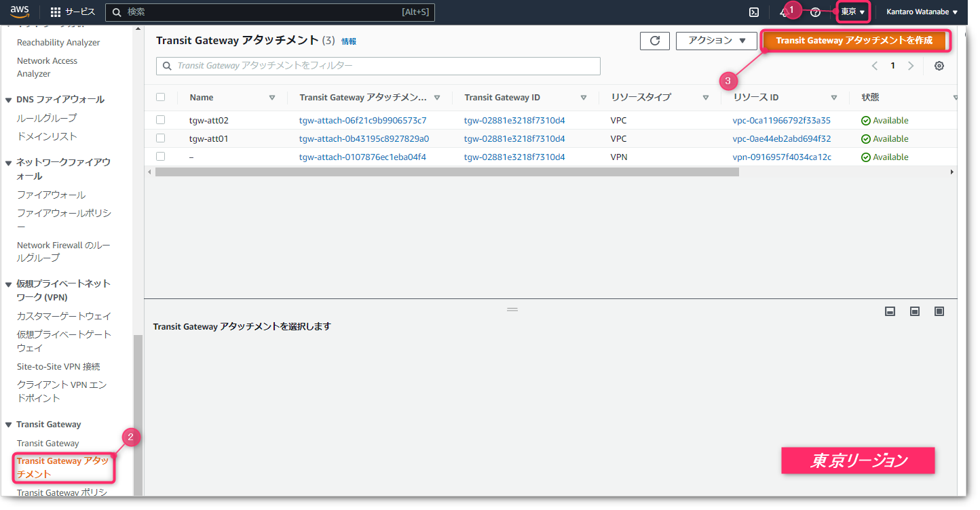Open ファイアウォールポリシー in sidebar
The width and height of the screenshot is (980, 510).
tap(64, 220)
